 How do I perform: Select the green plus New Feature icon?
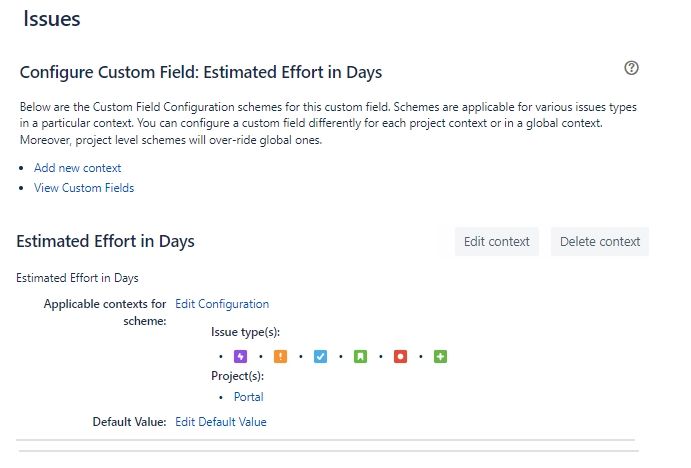(440, 356)
